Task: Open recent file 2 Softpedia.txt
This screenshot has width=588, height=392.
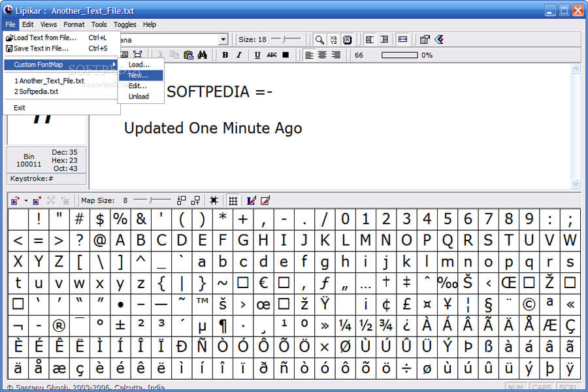Action: (61, 91)
